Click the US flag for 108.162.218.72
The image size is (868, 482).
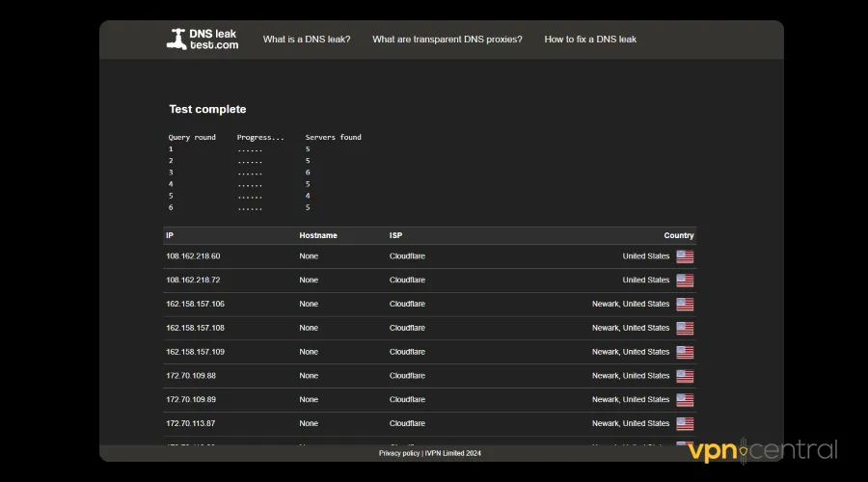click(685, 280)
